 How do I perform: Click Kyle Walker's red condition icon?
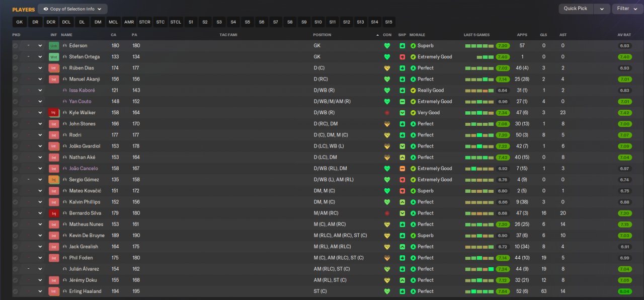click(387, 113)
